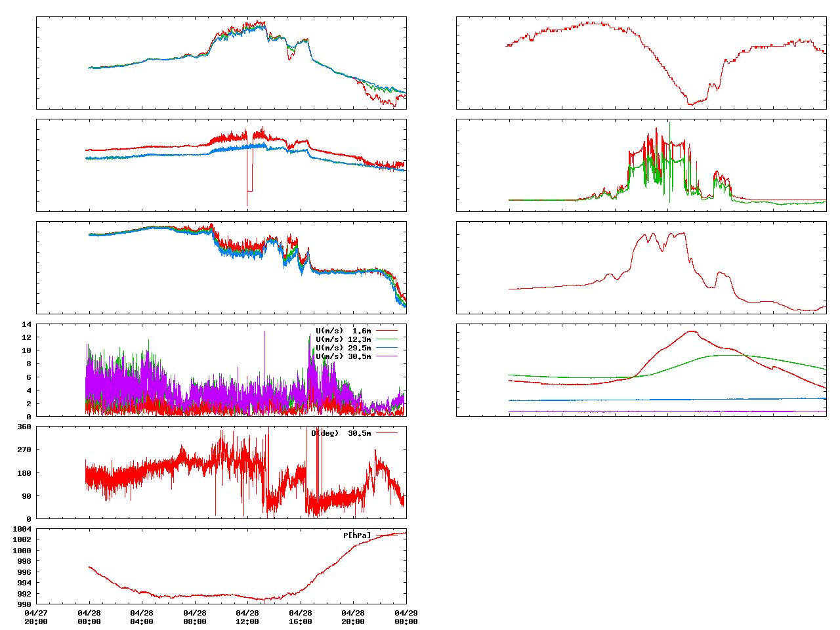Click the 'D(deg) 30.5m' legend label
This screenshot has height=630, width=840.
tap(341, 433)
